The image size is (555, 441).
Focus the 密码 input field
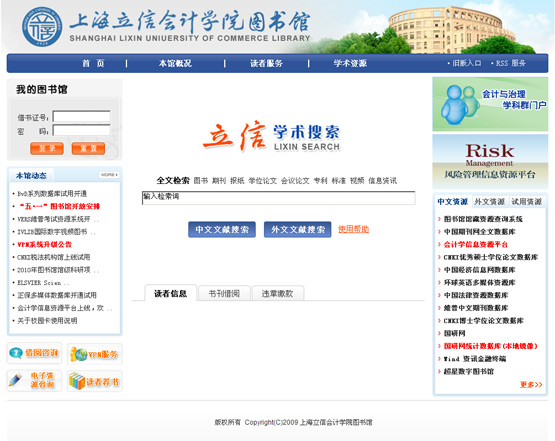tap(81, 130)
